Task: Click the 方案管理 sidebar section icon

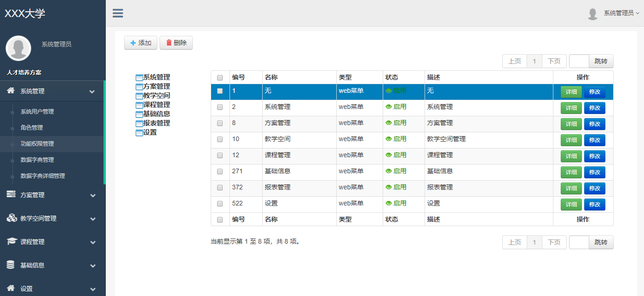Action: click(11, 194)
